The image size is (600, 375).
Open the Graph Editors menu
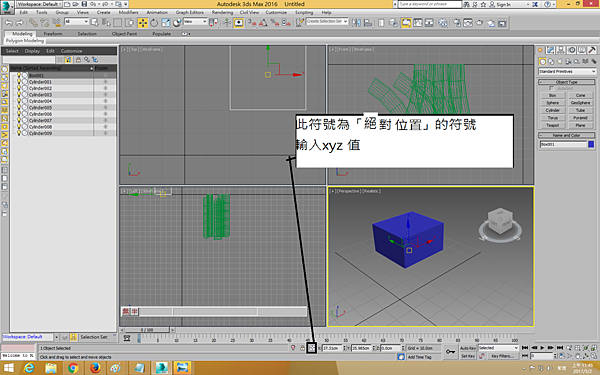pyautogui.click(x=189, y=12)
